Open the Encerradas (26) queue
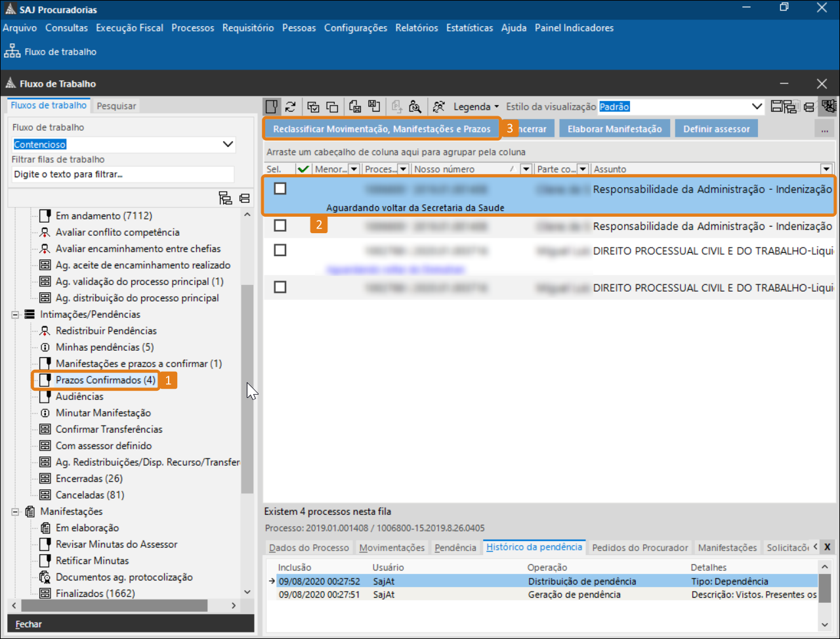The width and height of the screenshot is (840, 639). coord(89,479)
